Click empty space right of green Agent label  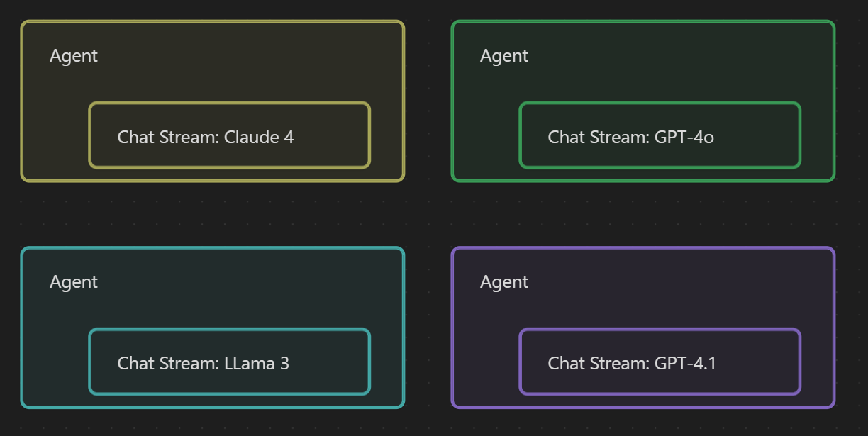coord(674,56)
